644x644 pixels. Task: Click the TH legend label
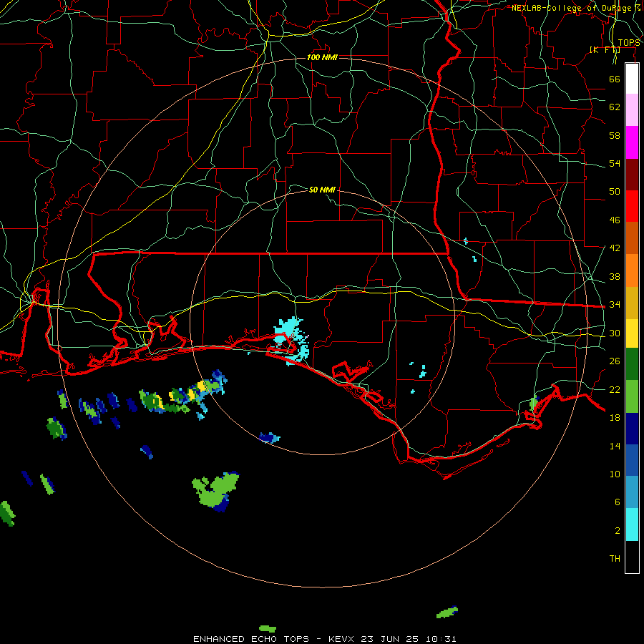point(615,559)
